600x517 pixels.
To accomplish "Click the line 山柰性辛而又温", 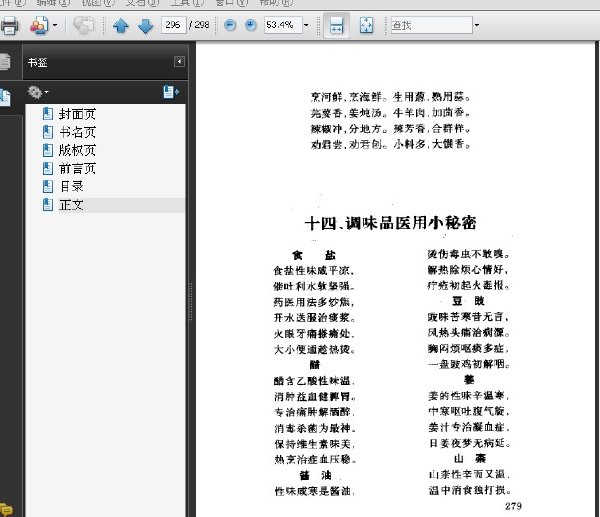I will coord(469,475).
